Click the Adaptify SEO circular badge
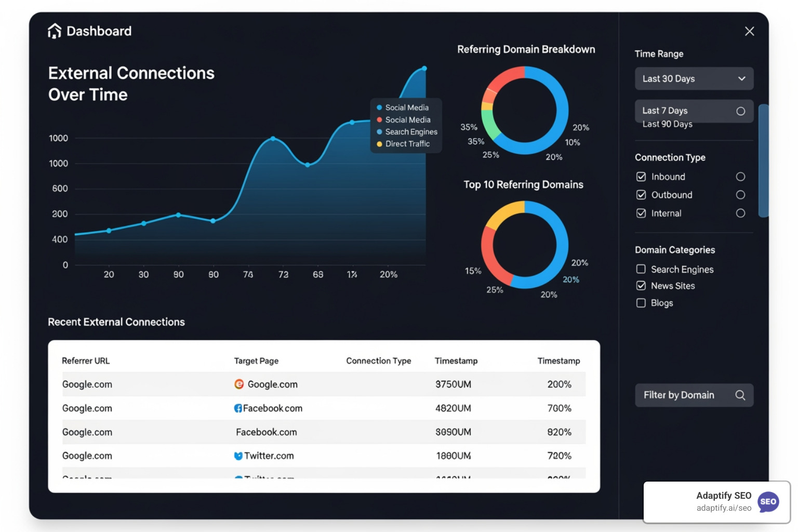 768,502
